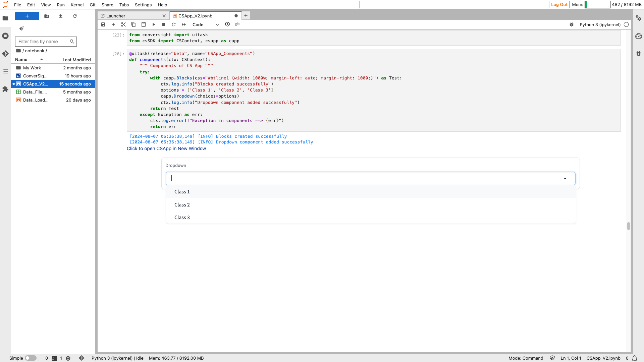Open the Edit menu
The height and width of the screenshot is (362, 644).
click(31, 5)
